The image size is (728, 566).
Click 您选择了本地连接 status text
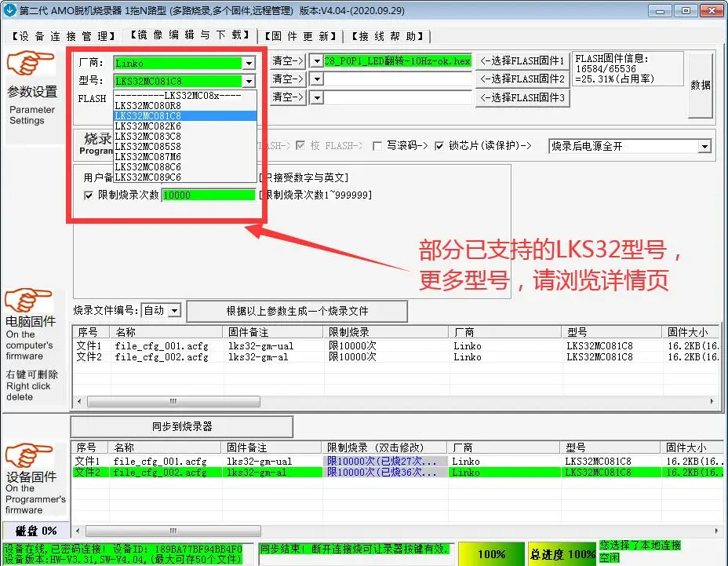click(x=640, y=545)
